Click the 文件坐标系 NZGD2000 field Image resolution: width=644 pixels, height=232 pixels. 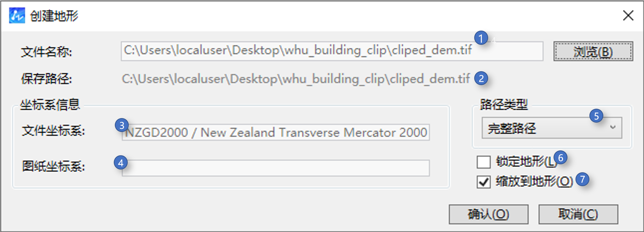click(276, 132)
